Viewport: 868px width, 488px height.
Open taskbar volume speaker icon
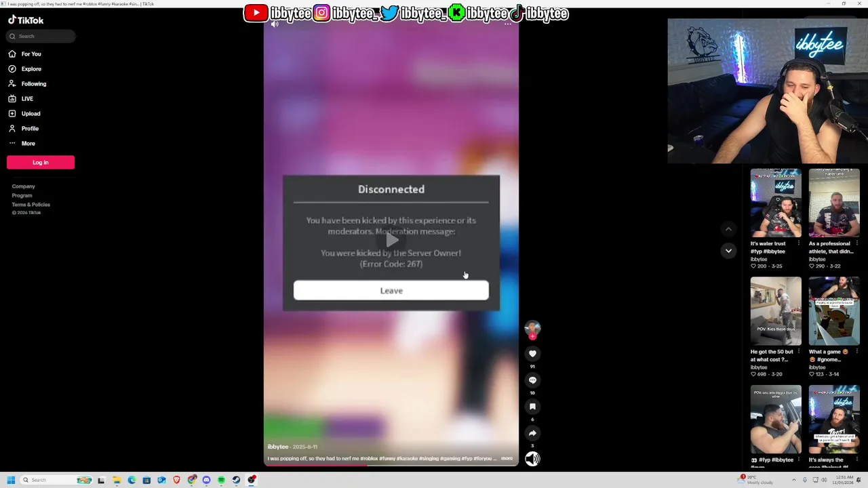coord(824,480)
